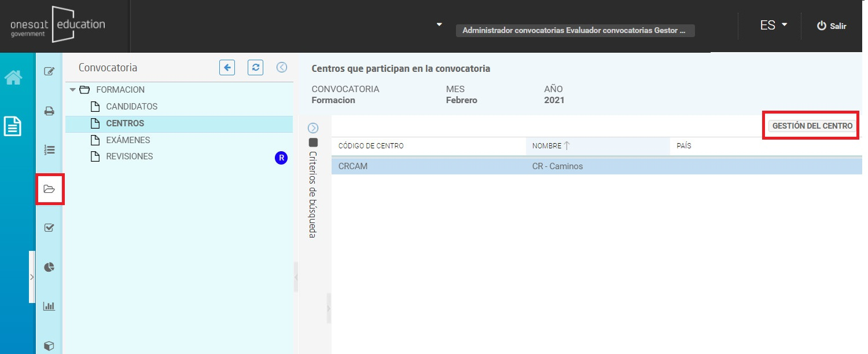Click the GESTIÓN DEL CENTRO button
The height and width of the screenshot is (354, 868).
[812, 126]
